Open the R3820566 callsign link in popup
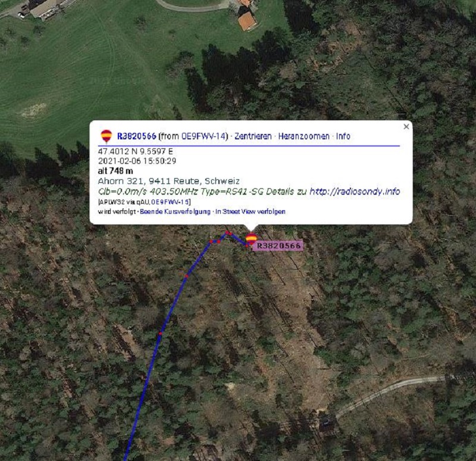This screenshot has height=461, width=476. pos(137,136)
